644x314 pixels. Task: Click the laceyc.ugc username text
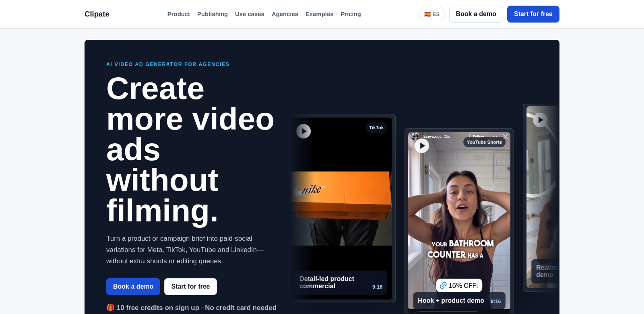click(432, 136)
